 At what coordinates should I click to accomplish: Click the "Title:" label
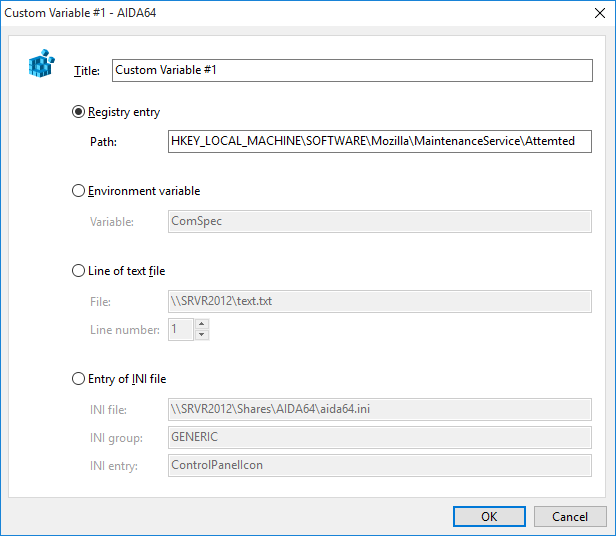click(87, 71)
